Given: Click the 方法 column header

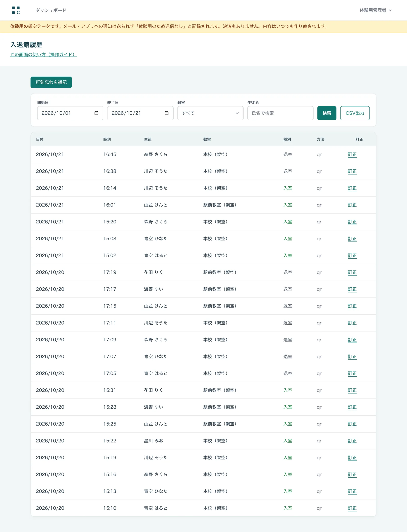Looking at the screenshot, I should (321, 139).
